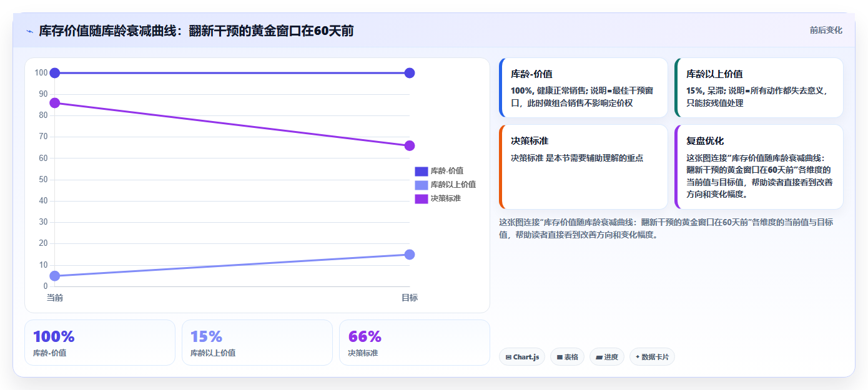Toggle 库龄以上价值 legend color swatch

pos(422,185)
